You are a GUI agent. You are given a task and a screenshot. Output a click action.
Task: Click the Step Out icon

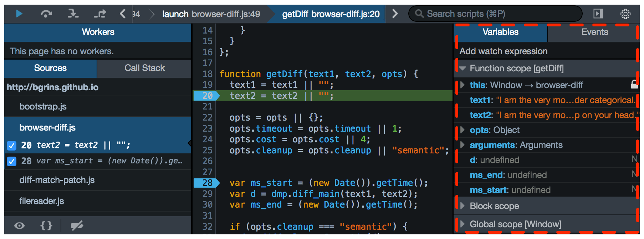pos(100,14)
